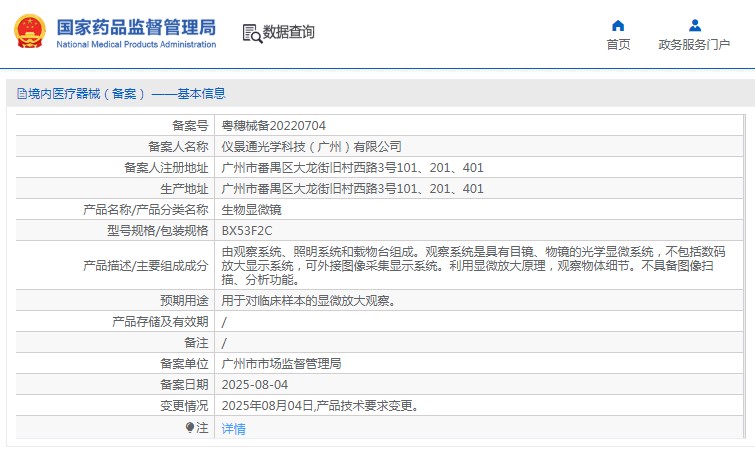
Task: Click the 变更情况 description text
Action: click(319, 406)
